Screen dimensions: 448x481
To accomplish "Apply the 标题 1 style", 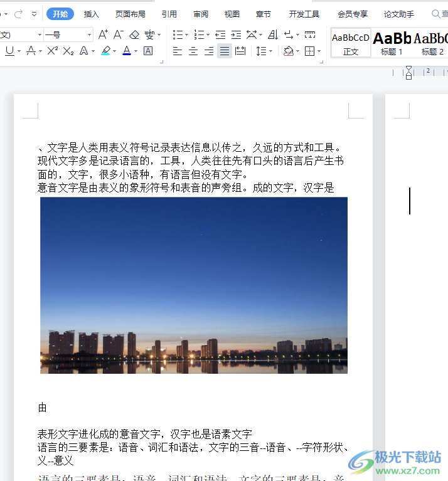I will point(392,43).
